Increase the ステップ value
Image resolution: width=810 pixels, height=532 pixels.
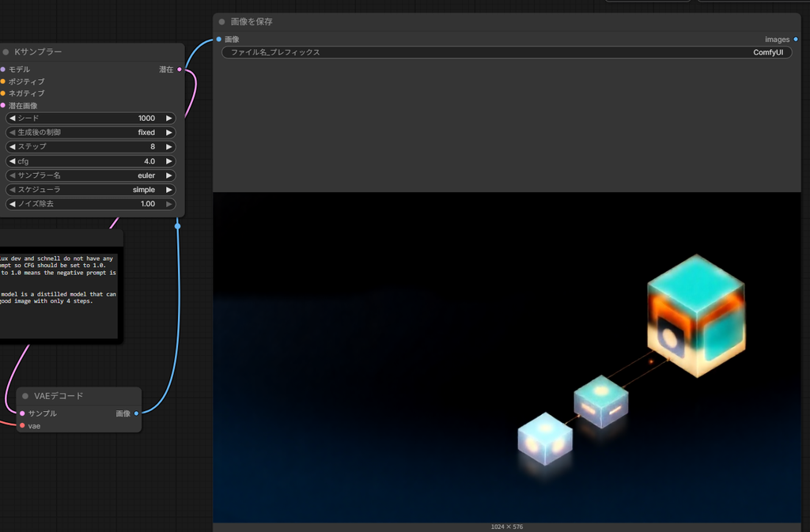click(x=169, y=146)
